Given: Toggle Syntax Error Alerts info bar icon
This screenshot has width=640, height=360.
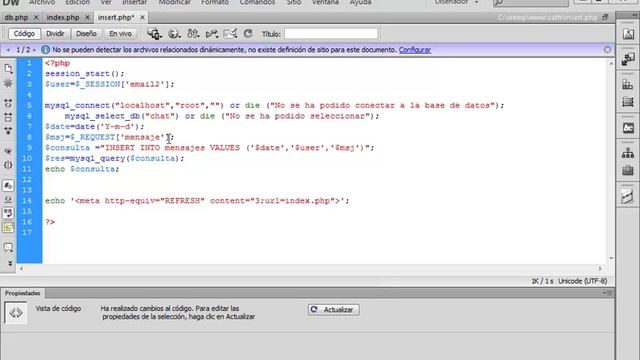Looking at the screenshot, I should pyautogui.click(x=8, y=227).
